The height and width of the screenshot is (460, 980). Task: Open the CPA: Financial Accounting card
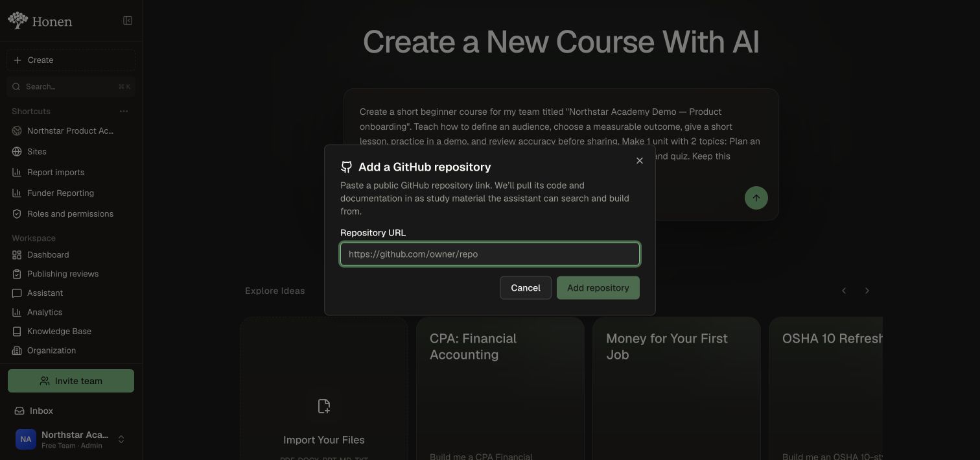tap(500, 389)
